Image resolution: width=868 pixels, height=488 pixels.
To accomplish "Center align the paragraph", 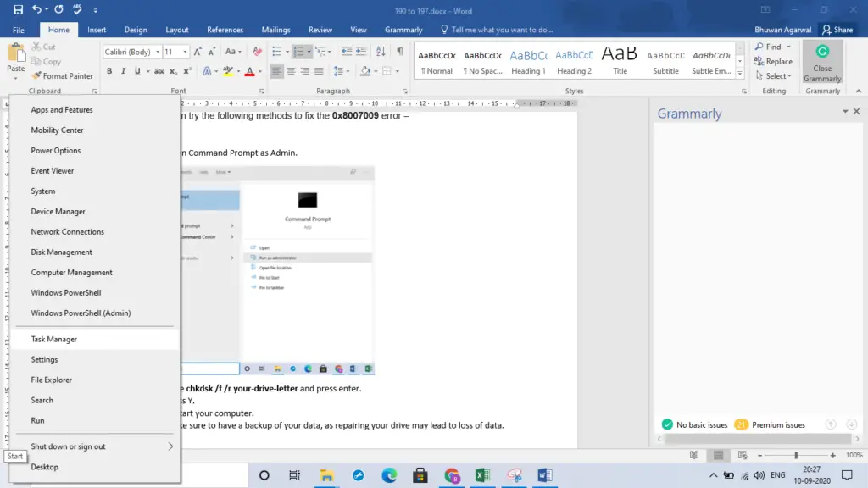I will [291, 71].
